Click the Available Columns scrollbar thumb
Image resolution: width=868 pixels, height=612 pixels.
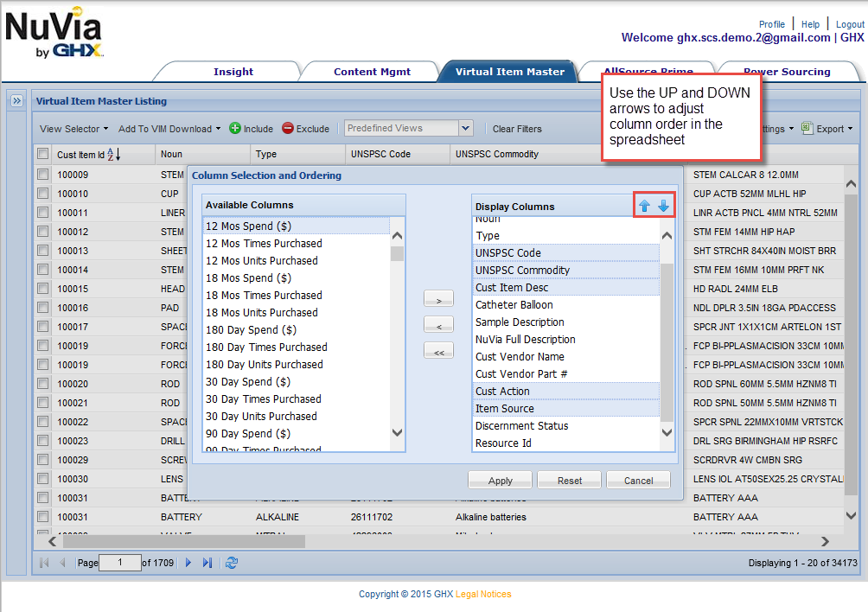(397, 254)
